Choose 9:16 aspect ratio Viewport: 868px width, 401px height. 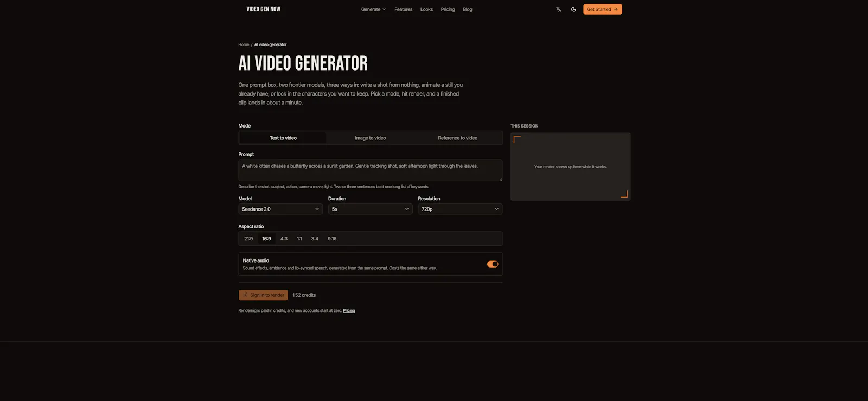click(332, 239)
